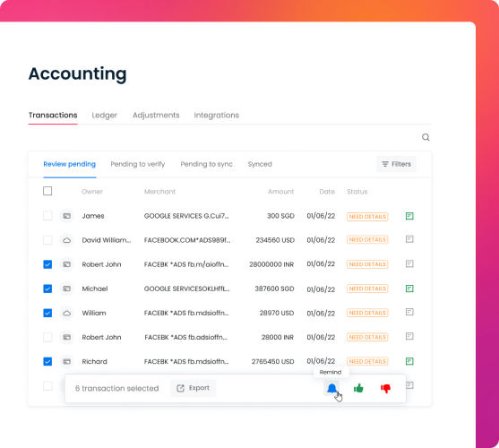This screenshot has height=448, width=499.
Task: Click merchant GOOGLE SERVICES G.Cui7...
Action: pyautogui.click(x=186, y=216)
